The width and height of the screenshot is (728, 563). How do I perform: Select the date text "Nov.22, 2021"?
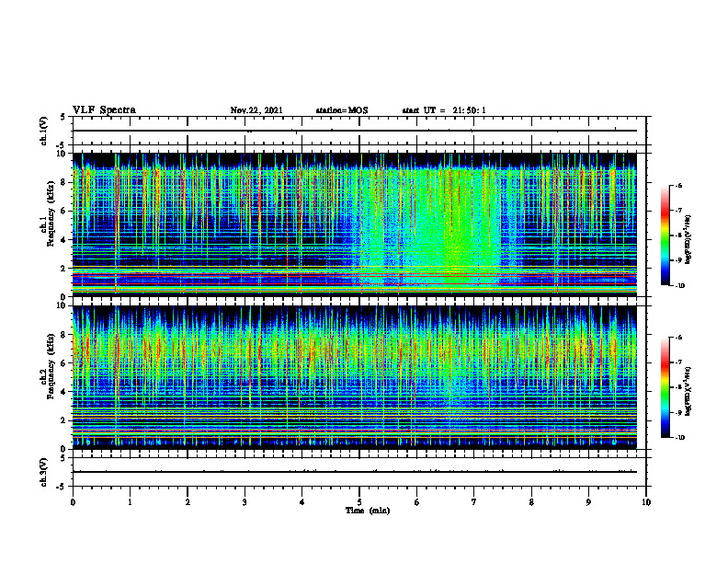[x=256, y=110]
